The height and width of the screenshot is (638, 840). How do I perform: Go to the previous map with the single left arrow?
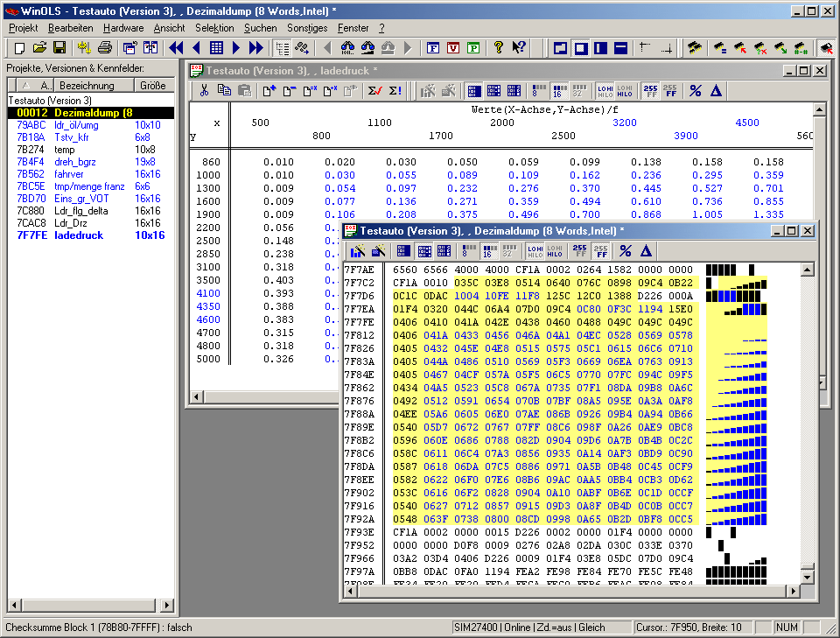pyautogui.click(x=196, y=48)
